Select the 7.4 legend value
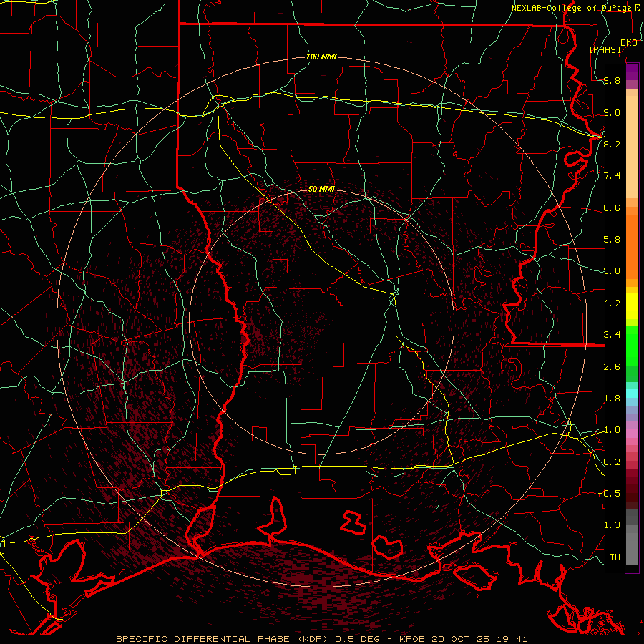 coord(612,176)
